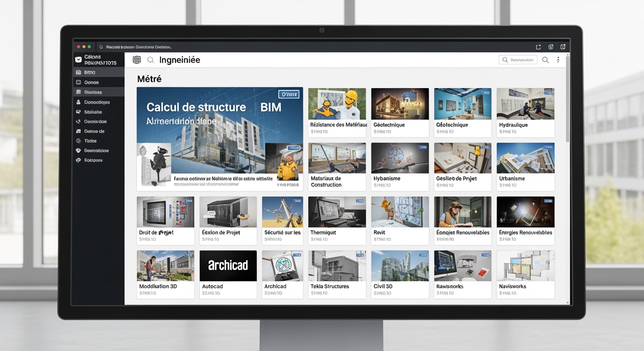
Task: Click the icon beside Sosliatie in sidebar
Action: tap(78, 112)
